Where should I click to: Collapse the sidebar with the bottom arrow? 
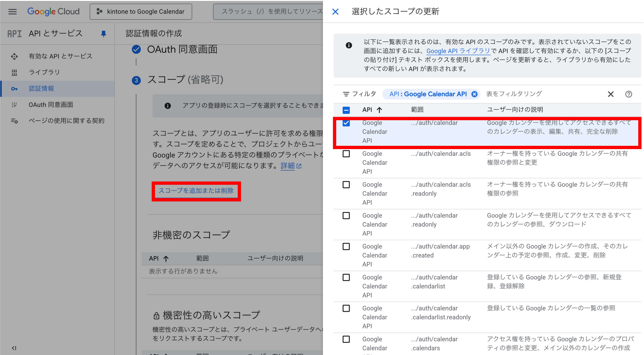click(x=14, y=348)
